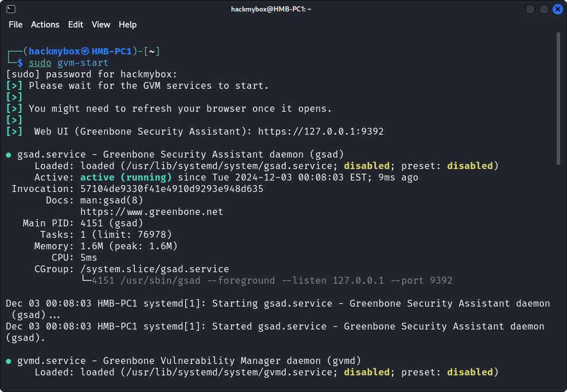Click the terminal icon in the title bar
The image size is (567, 392).
click(10, 9)
